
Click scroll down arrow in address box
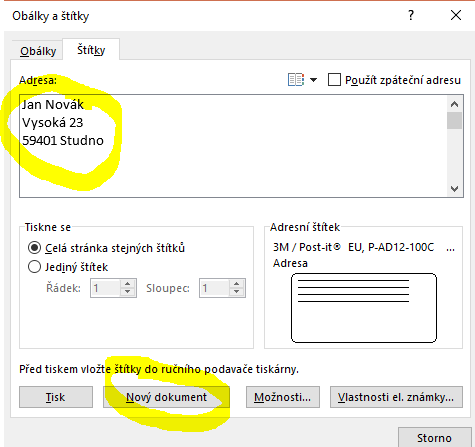[x=454, y=189]
